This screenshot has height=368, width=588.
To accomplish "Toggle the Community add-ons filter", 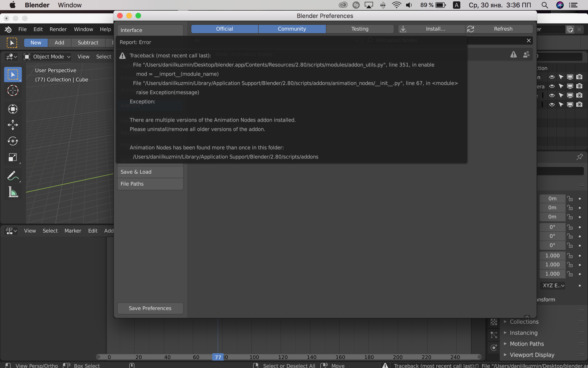I will pyautogui.click(x=292, y=29).
